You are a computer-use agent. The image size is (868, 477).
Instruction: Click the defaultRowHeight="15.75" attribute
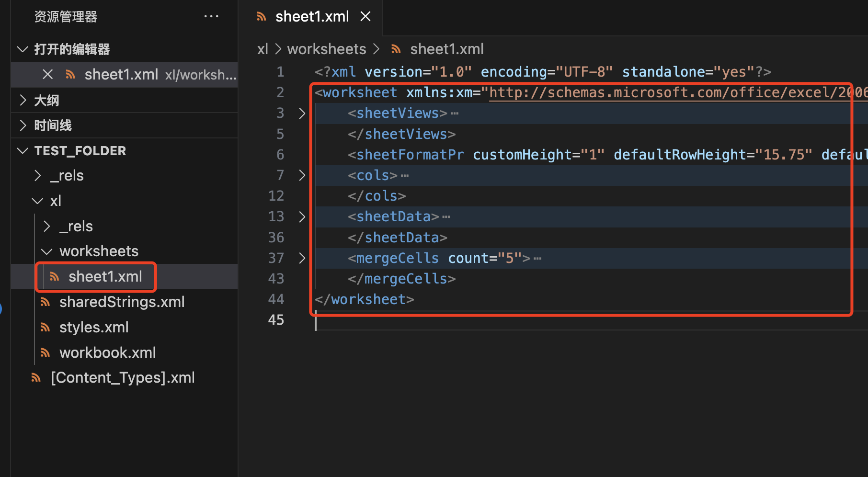point(713,155)
